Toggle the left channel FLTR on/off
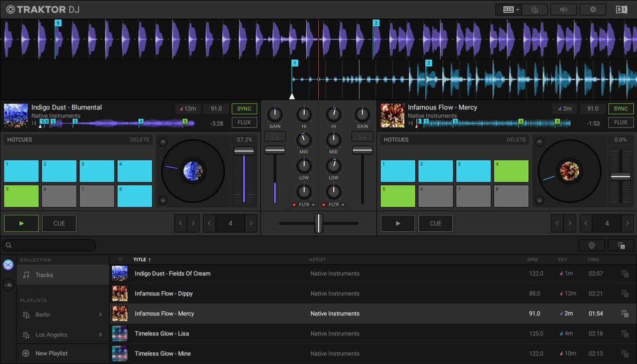This screenshot has width=637, height=364. click(x=294, y=205)
